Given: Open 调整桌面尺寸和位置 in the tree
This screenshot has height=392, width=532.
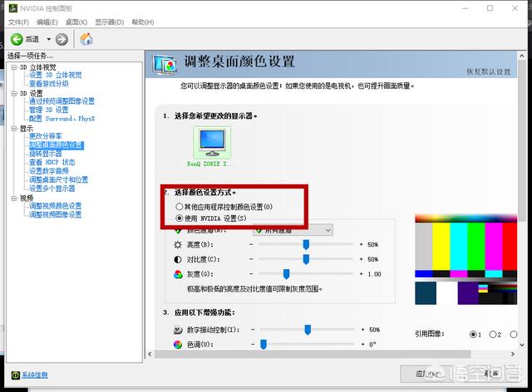Looking at the screenshot, I should pyautogui.click(x=58, y=179).
